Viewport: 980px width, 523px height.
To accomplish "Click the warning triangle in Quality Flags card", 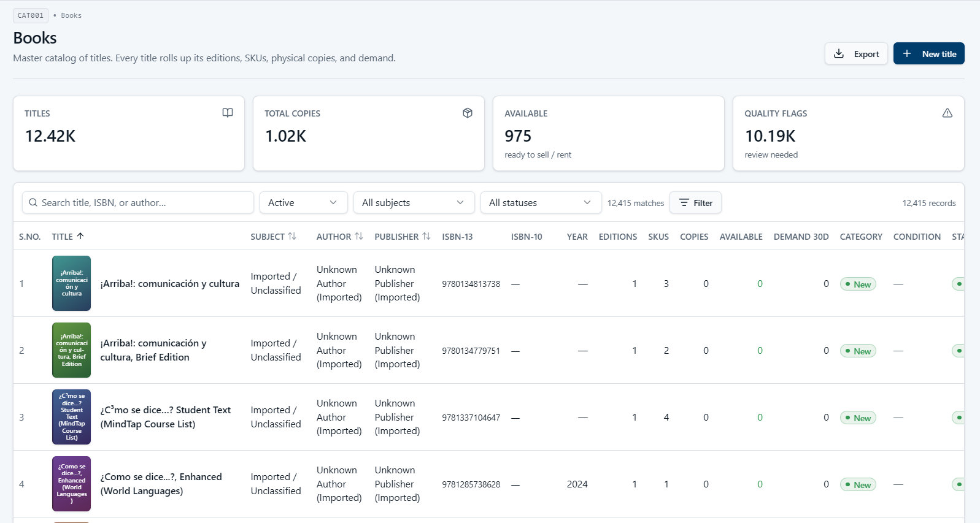I will pos(947,113).
